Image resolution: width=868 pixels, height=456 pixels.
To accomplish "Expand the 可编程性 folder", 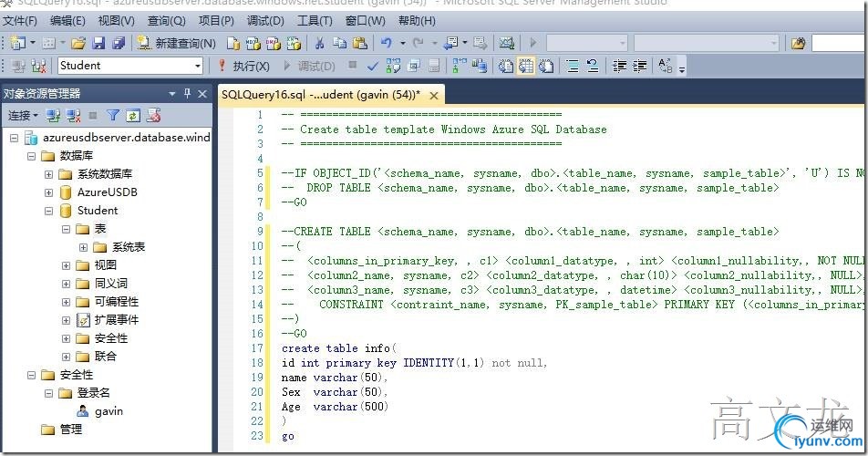I will click(66, 302).
